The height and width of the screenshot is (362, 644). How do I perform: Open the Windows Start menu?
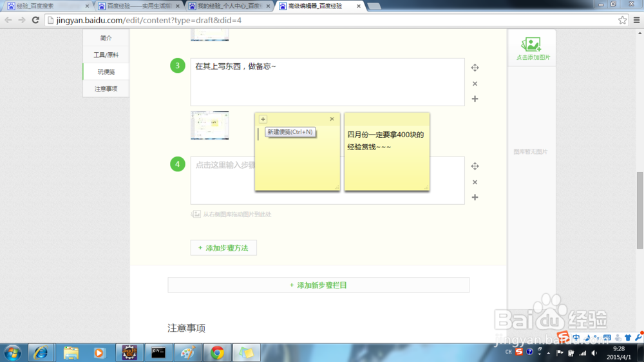(x=12, y=353)
